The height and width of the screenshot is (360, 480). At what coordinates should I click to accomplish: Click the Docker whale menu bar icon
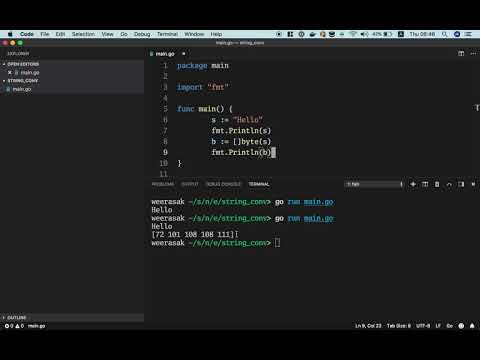312,34
